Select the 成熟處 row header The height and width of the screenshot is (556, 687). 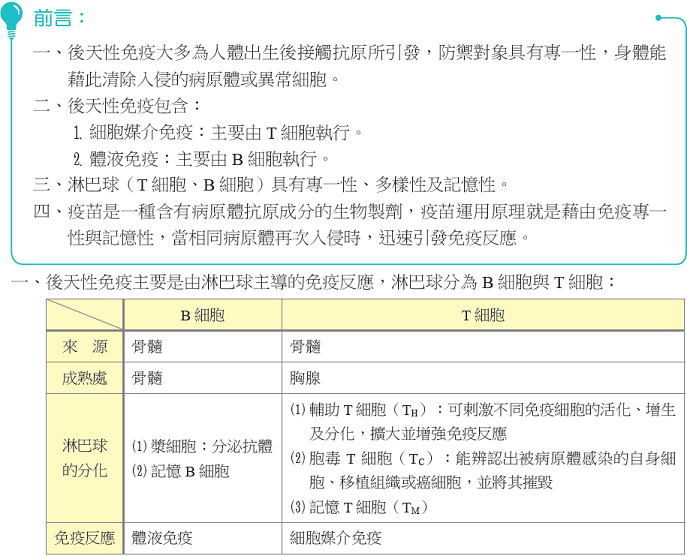[x=85, y=379]
